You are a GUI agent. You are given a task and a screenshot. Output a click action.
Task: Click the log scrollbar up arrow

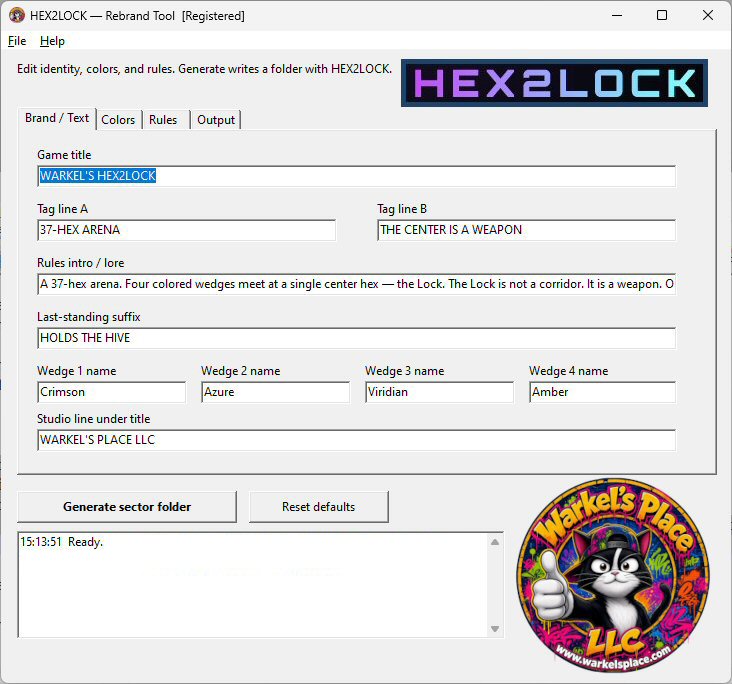point(495,542)
